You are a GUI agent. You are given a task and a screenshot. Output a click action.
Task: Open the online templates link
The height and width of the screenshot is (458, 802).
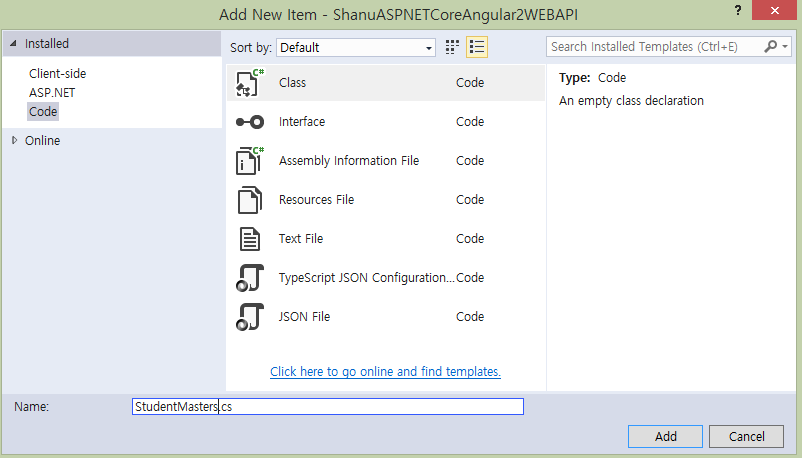(385, 372)
